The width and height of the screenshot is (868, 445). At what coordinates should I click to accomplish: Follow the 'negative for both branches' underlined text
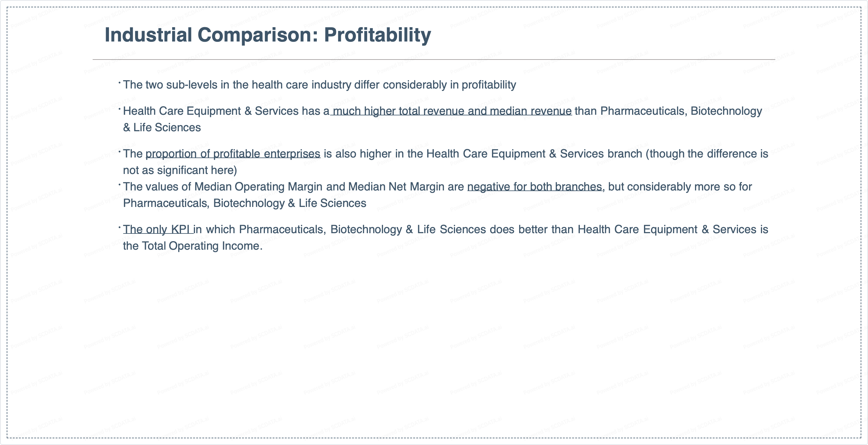point(534,186)
